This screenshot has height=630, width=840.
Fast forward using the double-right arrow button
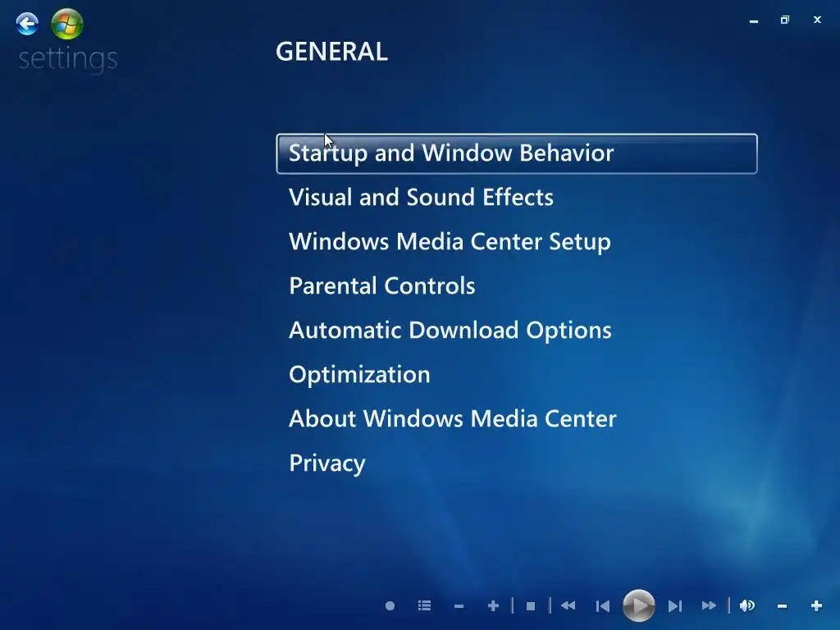click(x=709, y=606)
